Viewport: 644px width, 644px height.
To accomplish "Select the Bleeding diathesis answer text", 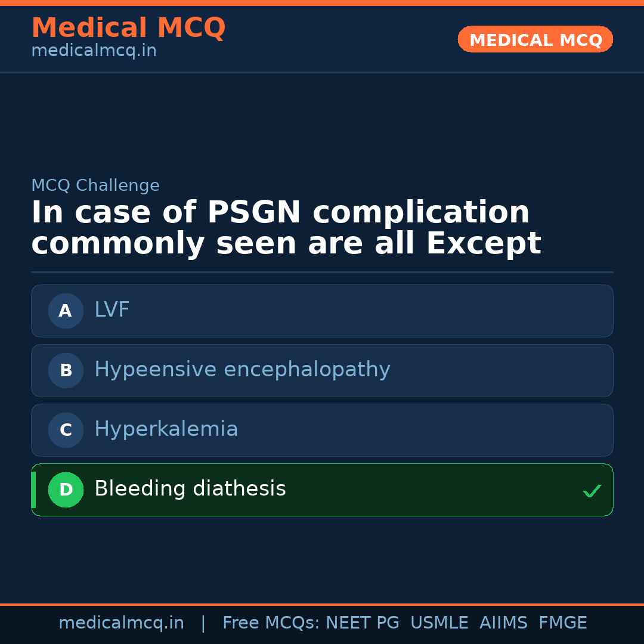I will (190, 489).
